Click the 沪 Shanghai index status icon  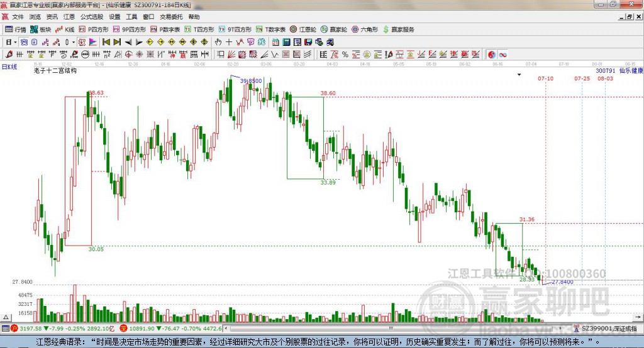(14, 329)
